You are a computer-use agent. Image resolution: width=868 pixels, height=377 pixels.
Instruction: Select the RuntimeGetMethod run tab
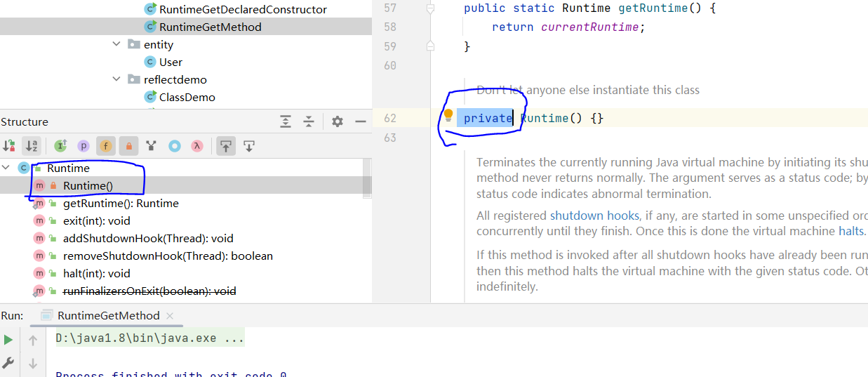pos(108,316)
